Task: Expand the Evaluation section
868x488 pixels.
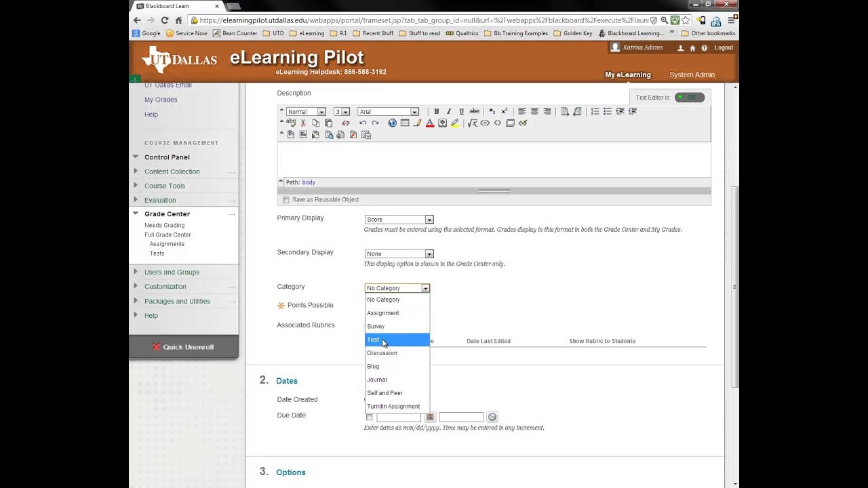Action: tap(136, 200)
